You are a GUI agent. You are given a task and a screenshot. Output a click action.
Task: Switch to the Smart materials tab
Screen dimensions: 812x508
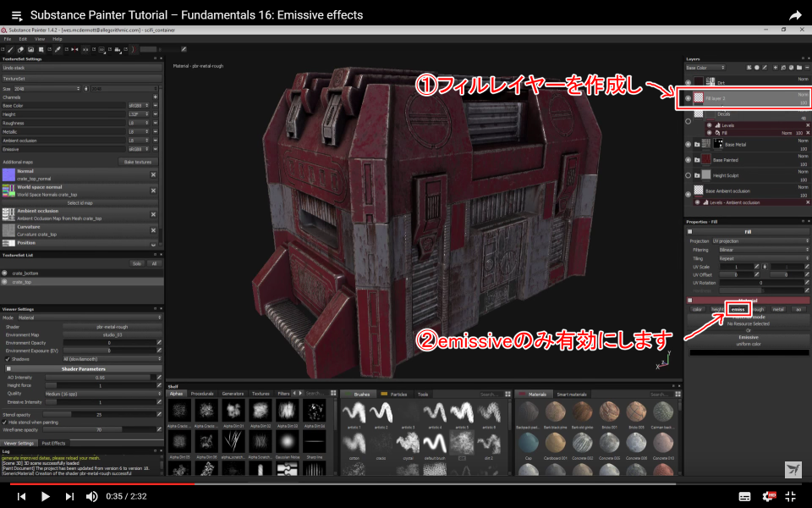[x=571, y=394]
